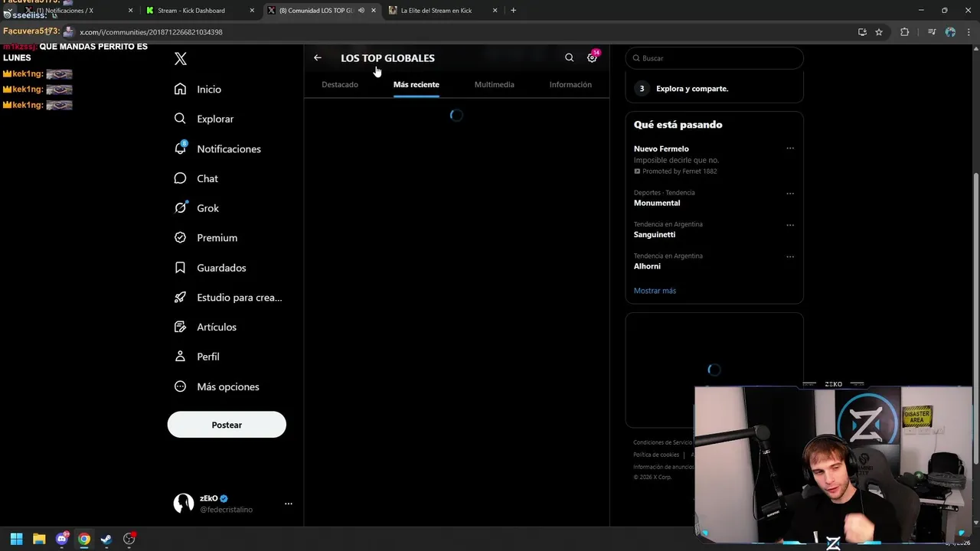Viewport: 980px width, 551px height.
Task: Open more options for the Alhorni trend
Action: pos(790,256)
